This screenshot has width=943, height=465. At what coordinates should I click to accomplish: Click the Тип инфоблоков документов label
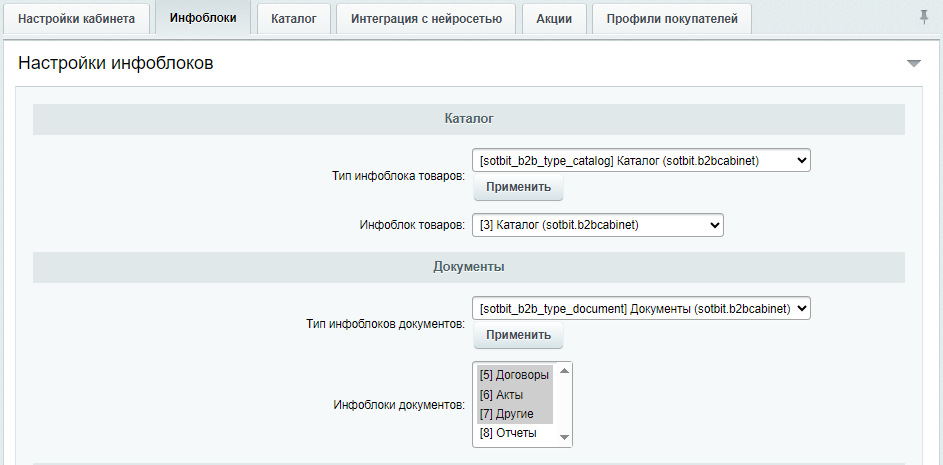pos(385,324)
